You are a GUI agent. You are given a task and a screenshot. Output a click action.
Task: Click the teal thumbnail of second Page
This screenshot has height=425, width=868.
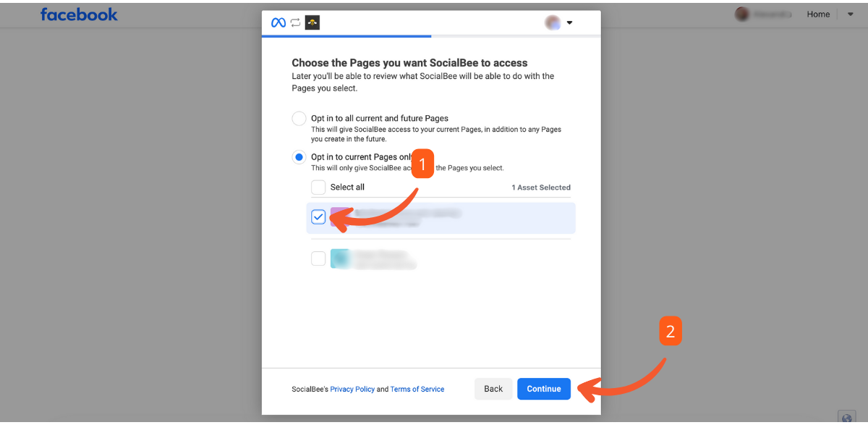pos(340,258)
